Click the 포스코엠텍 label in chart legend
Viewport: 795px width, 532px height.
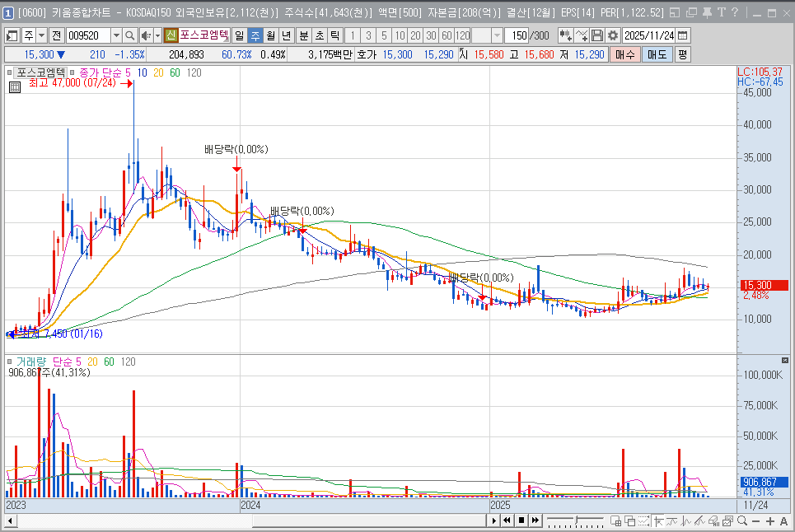pyautogui.click(x=40, y=72)
